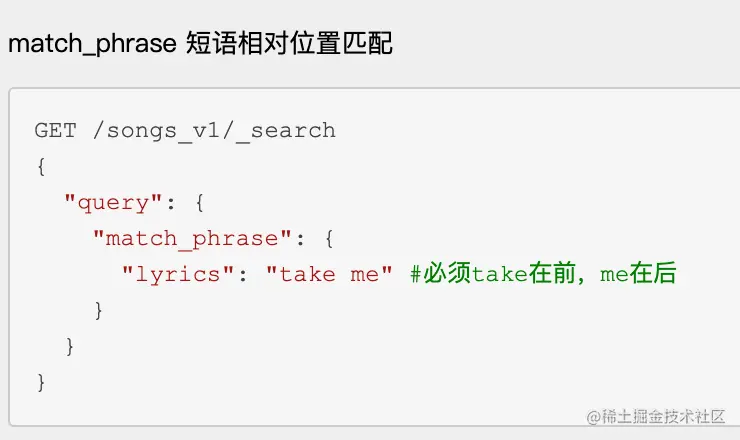
Task: Click the "take me" string value
Action: 330,274
